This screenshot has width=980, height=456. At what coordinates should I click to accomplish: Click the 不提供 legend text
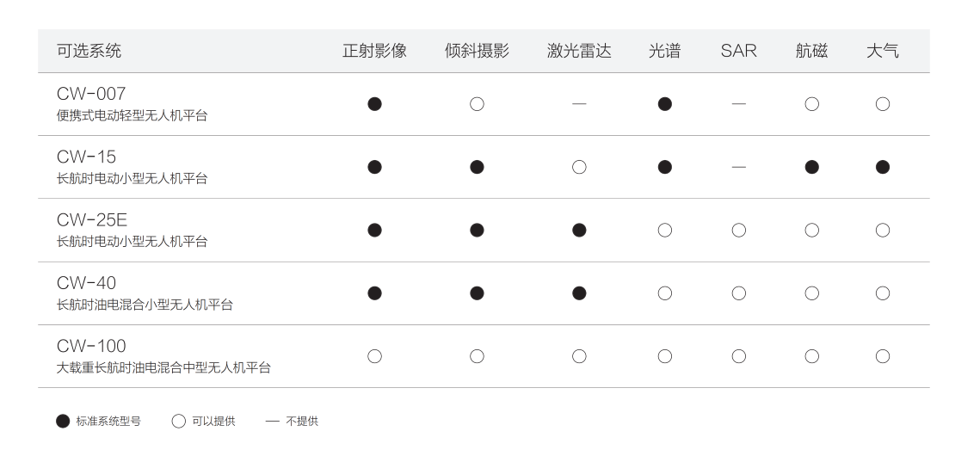(x=302, y=422)
